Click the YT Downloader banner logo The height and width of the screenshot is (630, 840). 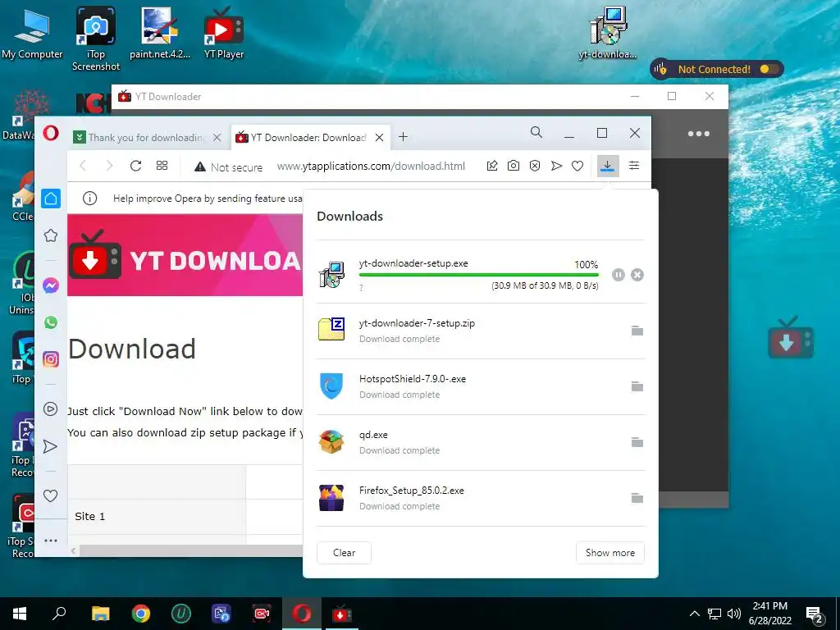[x=95, y=255]
